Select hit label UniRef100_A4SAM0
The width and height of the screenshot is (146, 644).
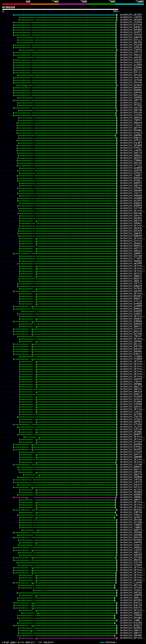pyautogui.click(x=131, y=20)
